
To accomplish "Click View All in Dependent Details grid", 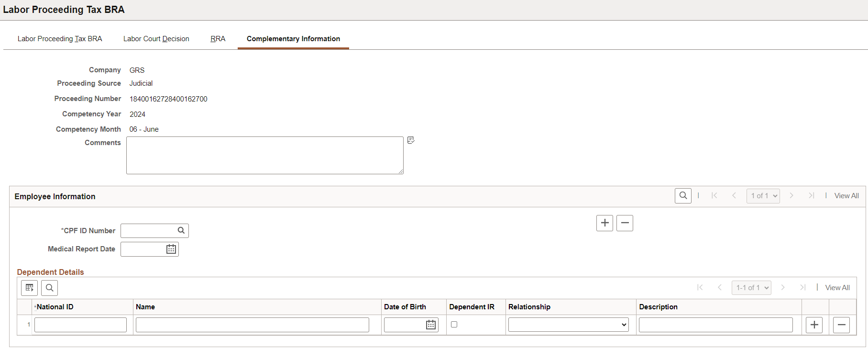I will tap(837, 288).
